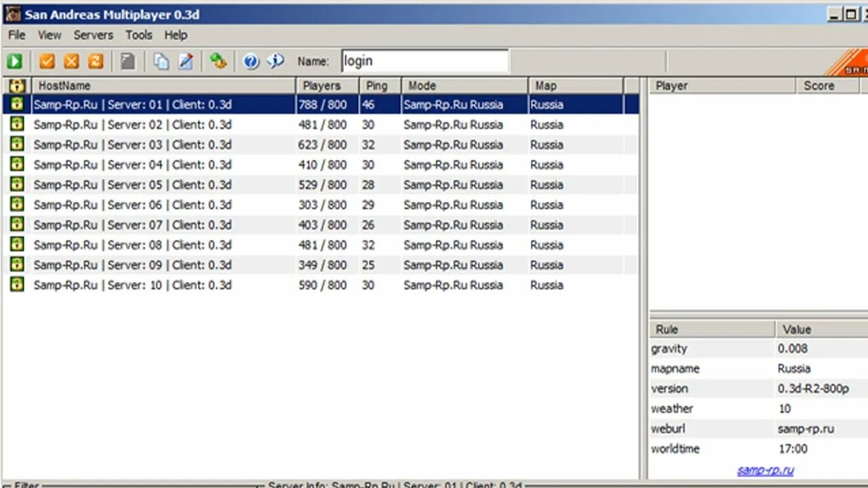Select Samp-Rp.Ru Server: 06 hostname

pos(133,205)
